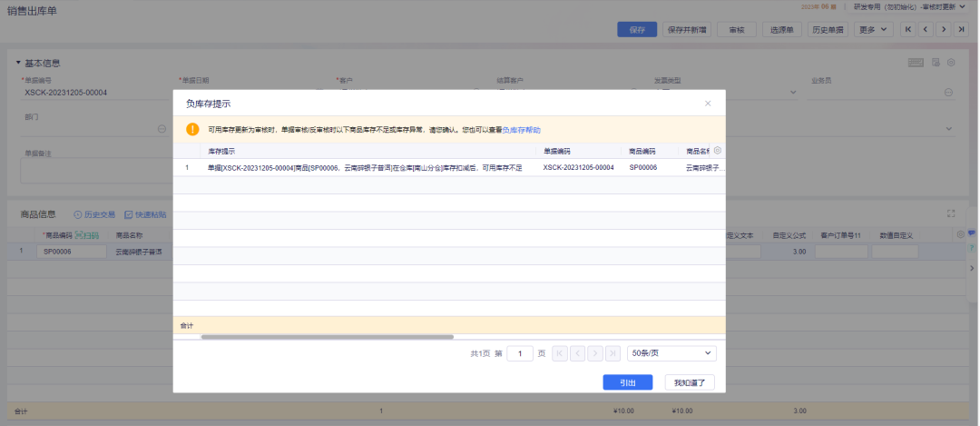
Task: Click the 我知道了 button
Action: tap(690, 382)
